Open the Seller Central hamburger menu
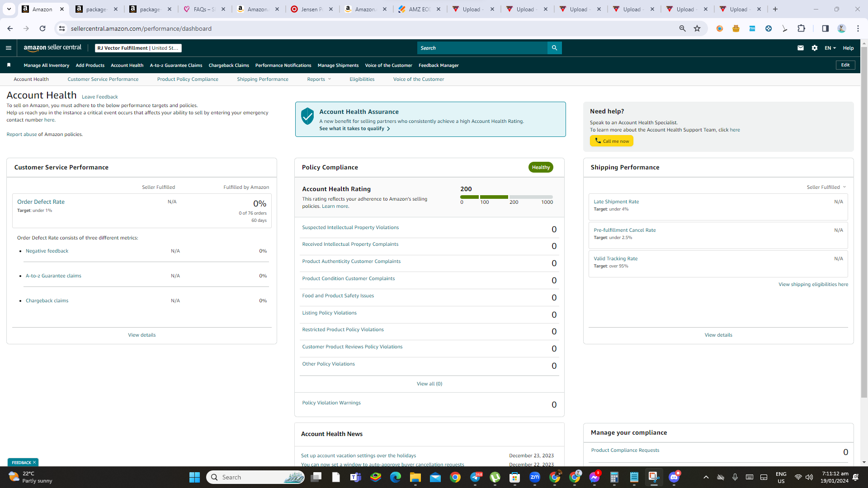868x488 pixels. 9,48
